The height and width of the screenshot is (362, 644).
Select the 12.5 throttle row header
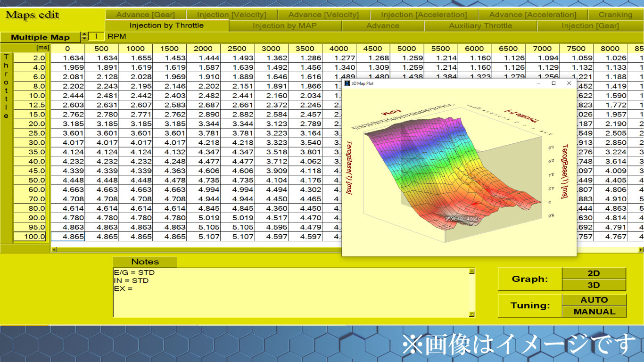pyautogui.click(x=30, y=105)
